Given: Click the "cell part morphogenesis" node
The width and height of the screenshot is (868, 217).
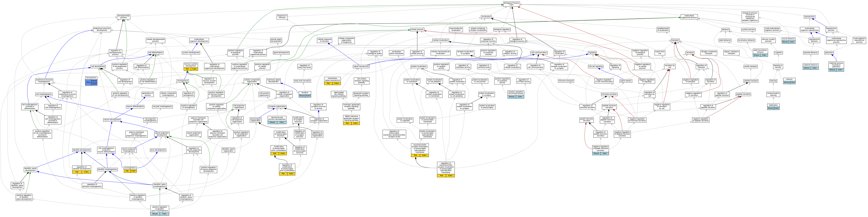Looking at the screenshot, I should [x=162, y=106].
